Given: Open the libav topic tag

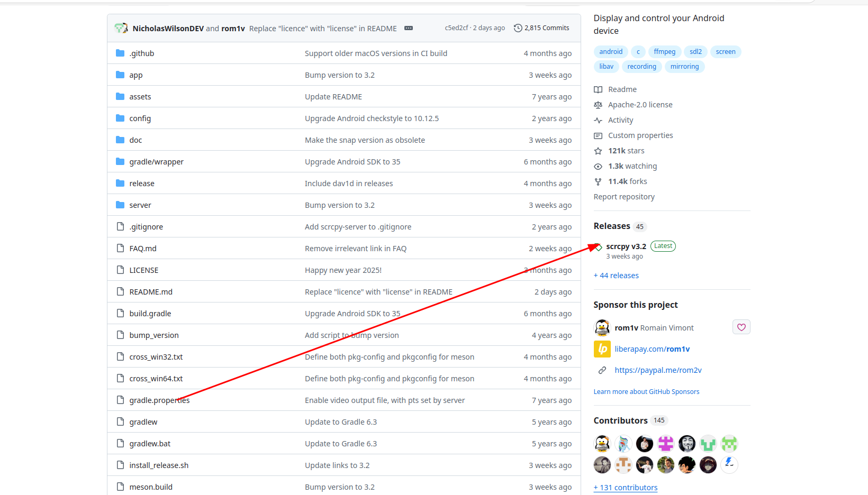Looking at the screenshot, I should pos(607,66).
